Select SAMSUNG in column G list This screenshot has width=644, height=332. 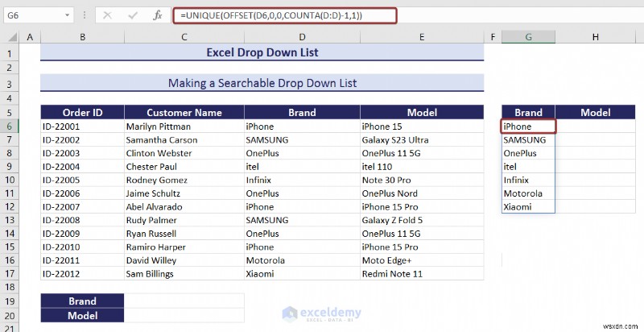tap(528, 139)
